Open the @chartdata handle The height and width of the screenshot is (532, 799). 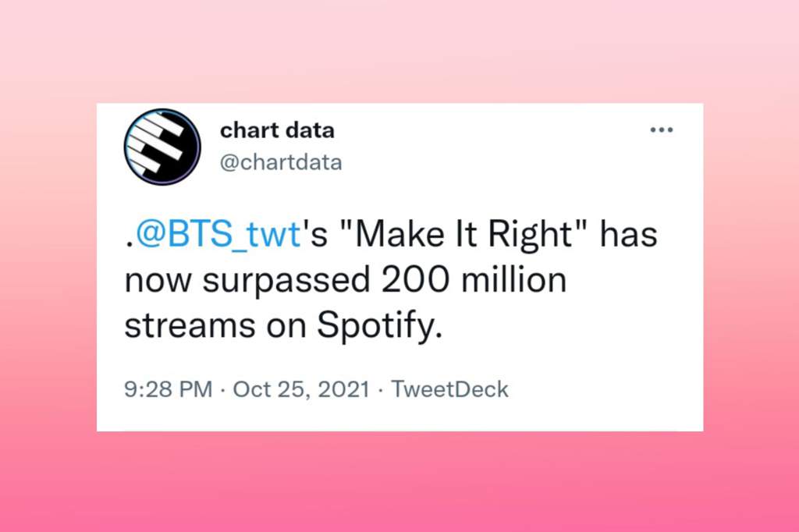281,162
